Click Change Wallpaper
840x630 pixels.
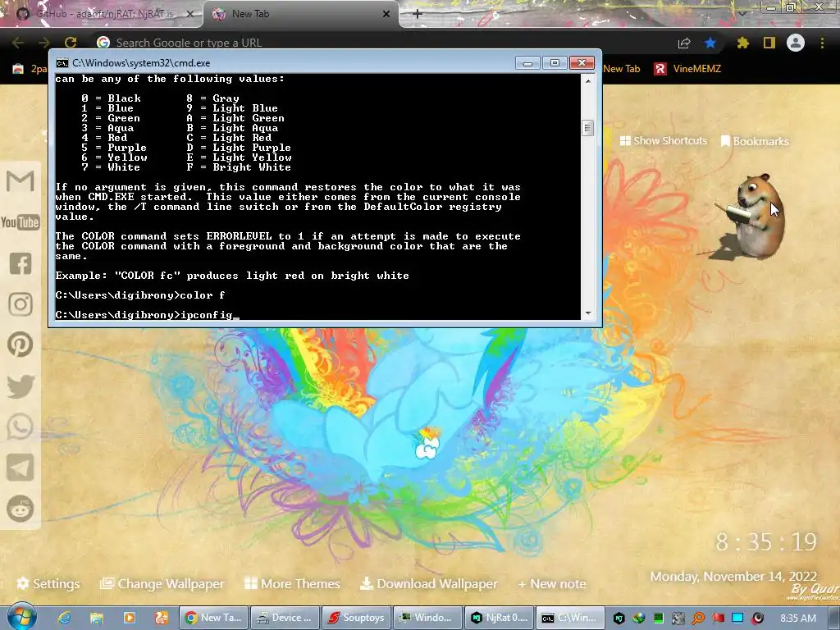(x=162, y=583)
